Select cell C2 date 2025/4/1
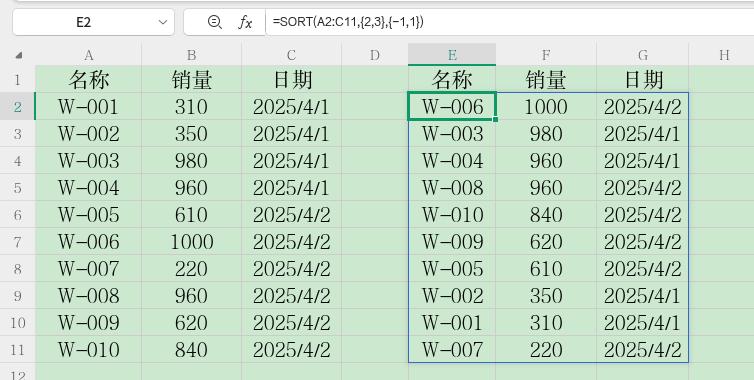 291,106
